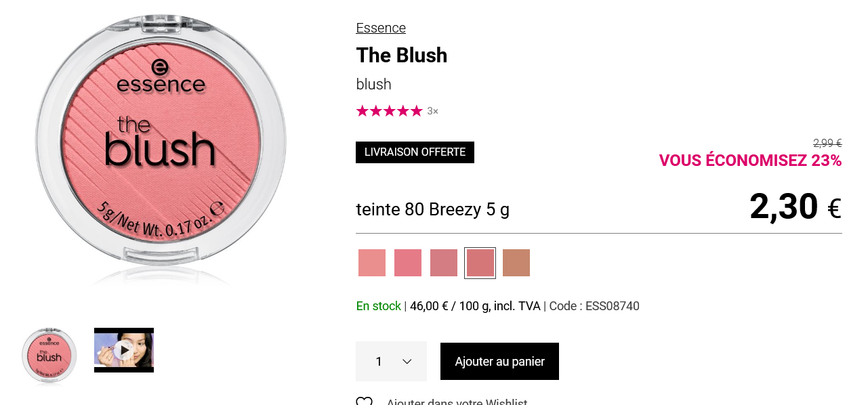Click the fourth star next to the product name
The height and width of the screenshot is (405, 868).
click(403, 110)
